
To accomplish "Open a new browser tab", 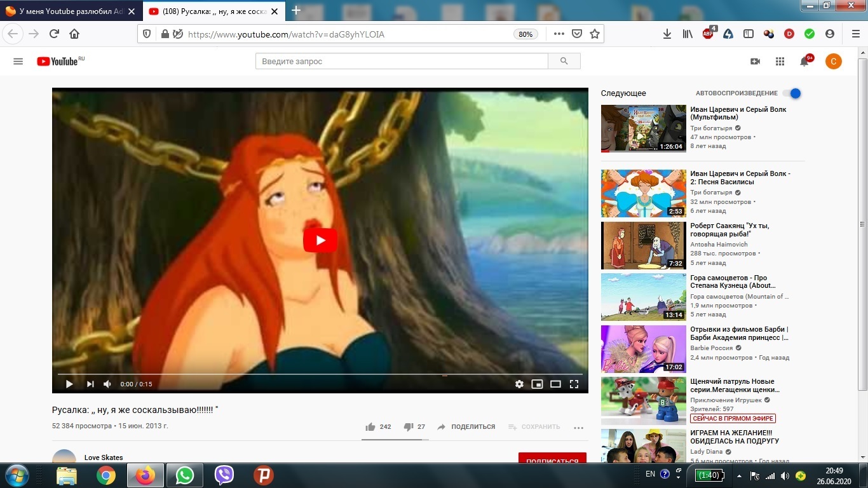I will [295, 11].
